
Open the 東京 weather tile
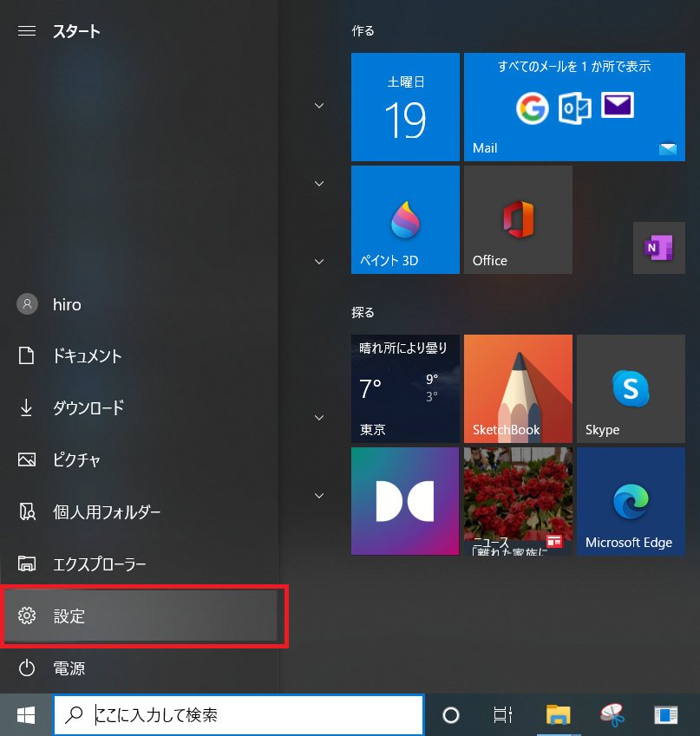pyautogui.click(x=405, y=388)
